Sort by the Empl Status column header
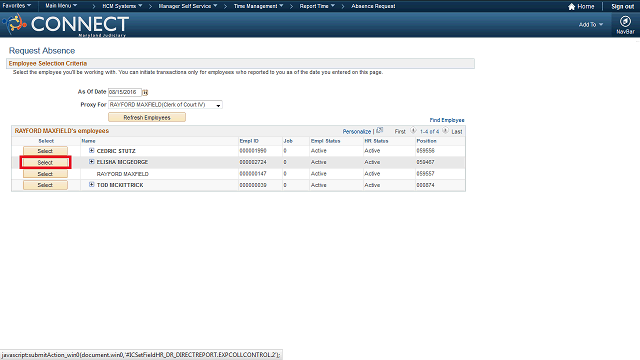This screenshot has height=360, width=640. [x=325, y=141]
